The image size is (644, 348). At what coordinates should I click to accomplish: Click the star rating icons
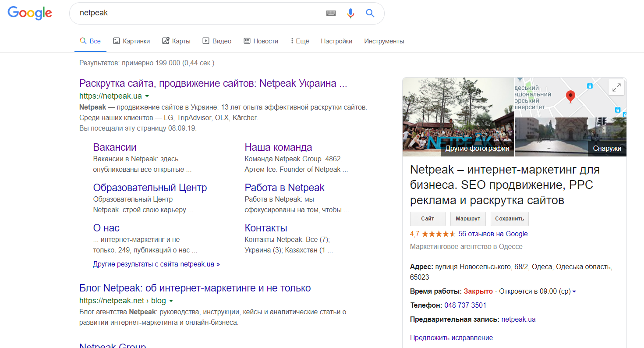coord(439,234)
